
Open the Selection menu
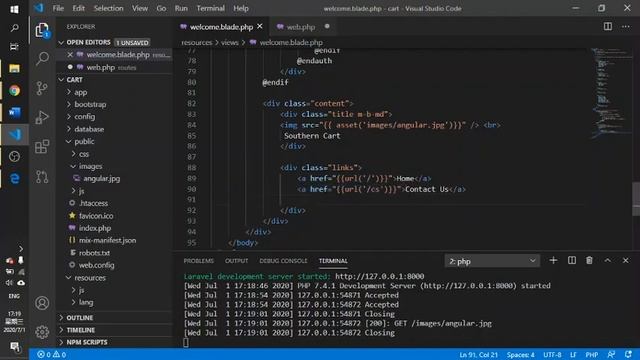click(108, 8)
